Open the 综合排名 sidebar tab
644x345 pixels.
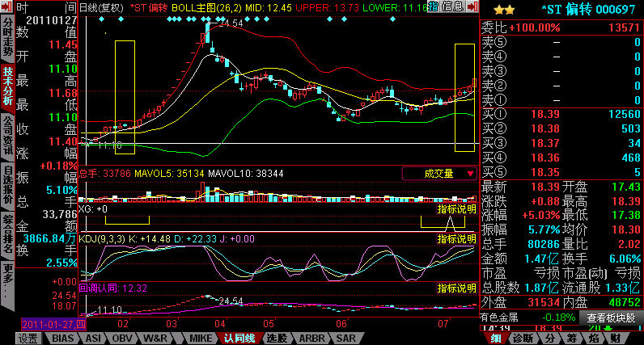tap(7, 234)
